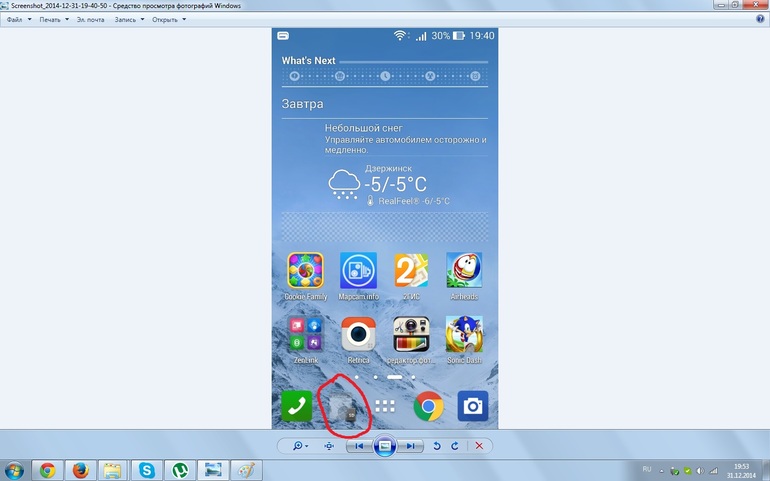This screenshot has height=481, width=770.
Task: Go to next photo
Action: click(x=412, y=445)
